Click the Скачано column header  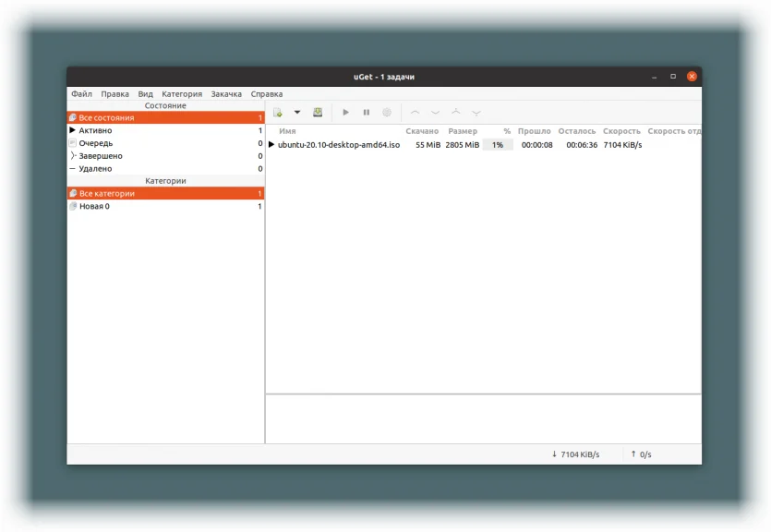coord(422,131)
